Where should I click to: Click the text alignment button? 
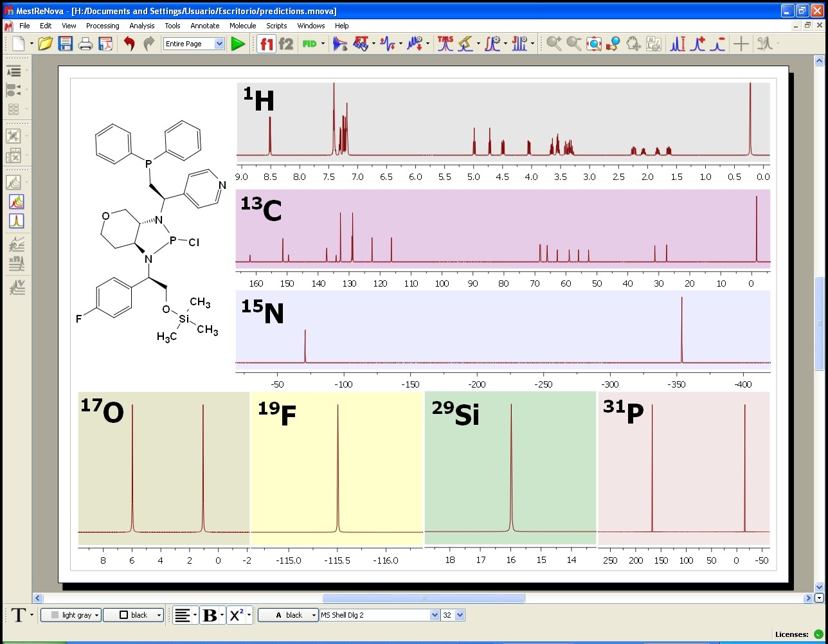click(183, 615)
